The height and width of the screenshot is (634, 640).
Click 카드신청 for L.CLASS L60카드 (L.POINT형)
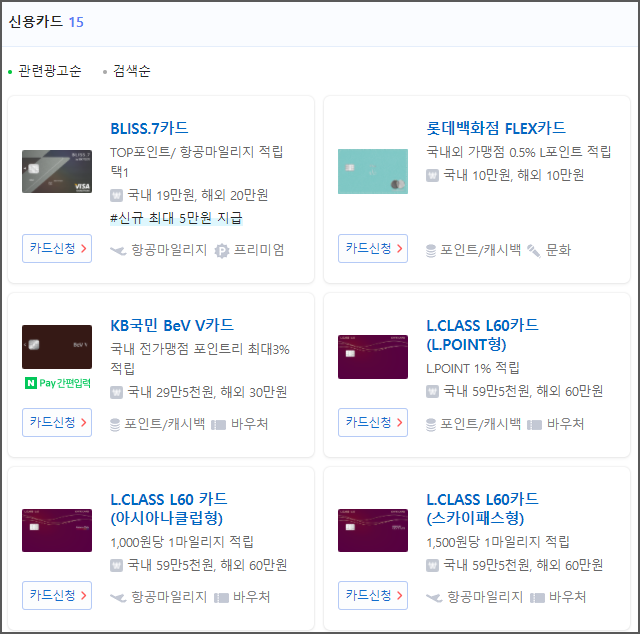click(x=373, y=422)
